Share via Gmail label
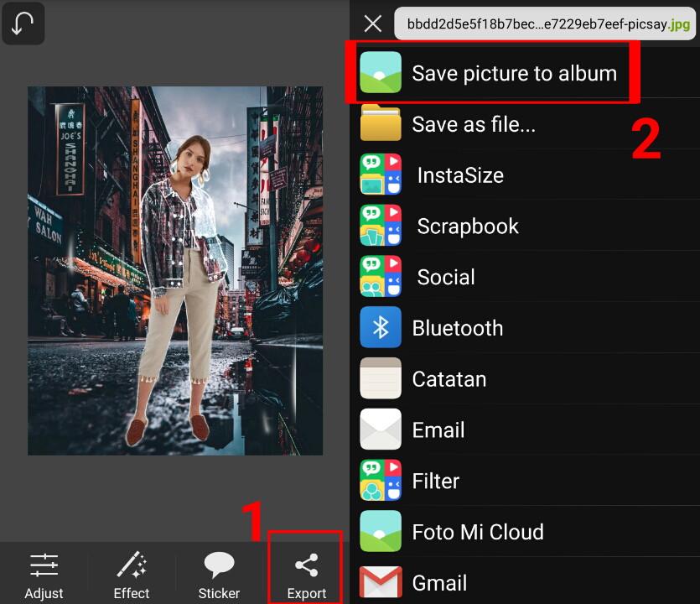The image size is (700, 604). (x=440, y=582)
